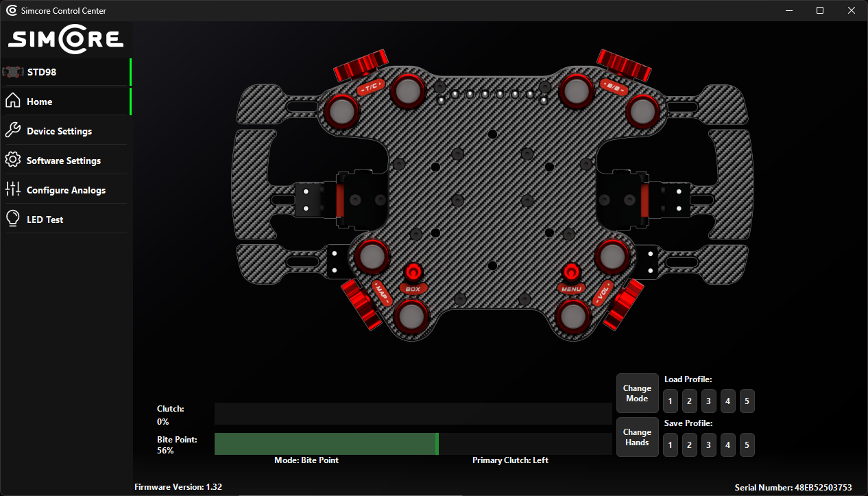Click the Simcore logo in sidebar header
Screen dimensions: 868x496
point(66,40)
